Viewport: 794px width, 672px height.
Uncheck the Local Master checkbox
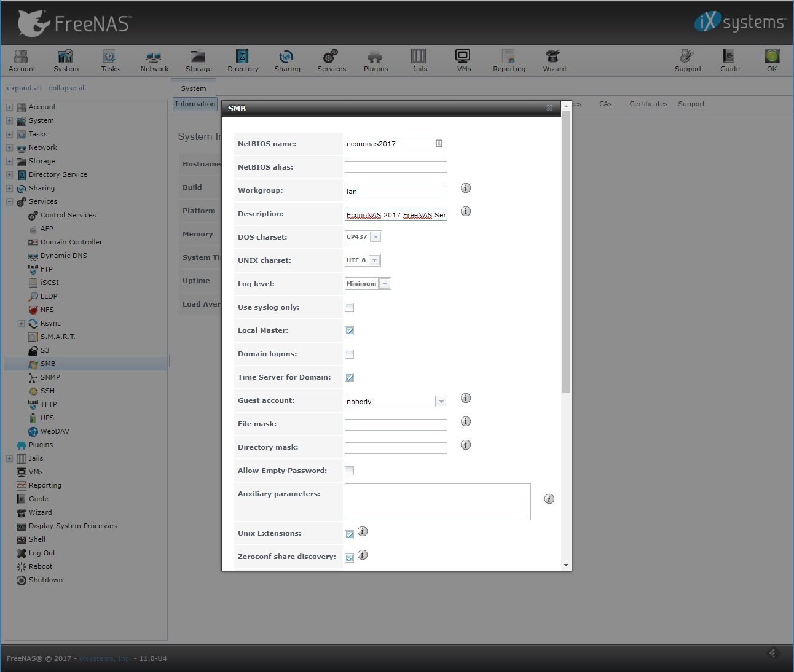[349, 330]
